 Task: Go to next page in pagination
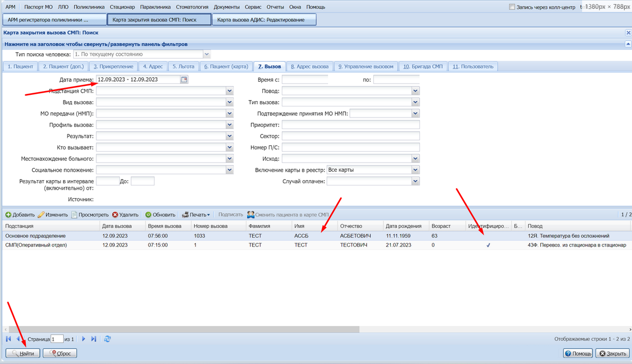83,339
